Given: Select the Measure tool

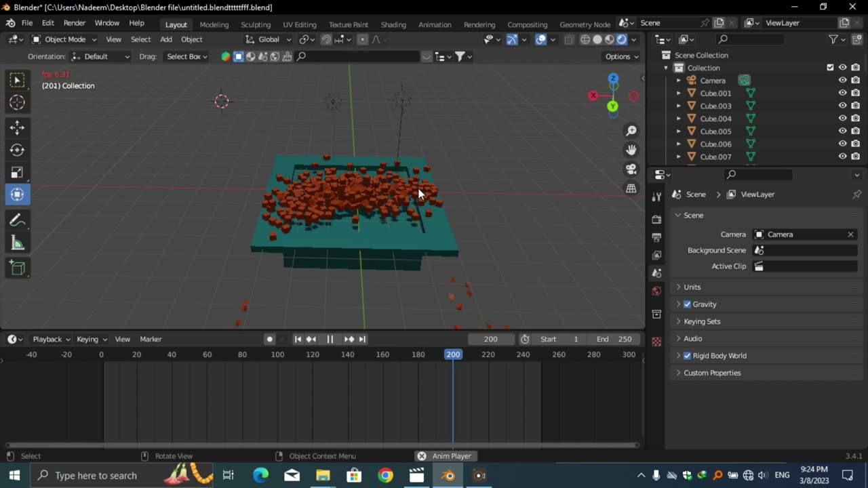Looking at the screenshot, I should point(18,243).
